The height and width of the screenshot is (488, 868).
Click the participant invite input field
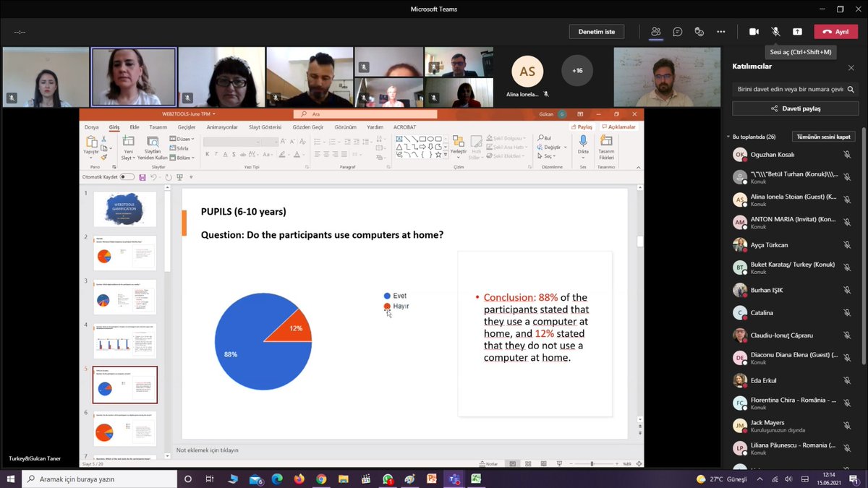tap(796, 89)
